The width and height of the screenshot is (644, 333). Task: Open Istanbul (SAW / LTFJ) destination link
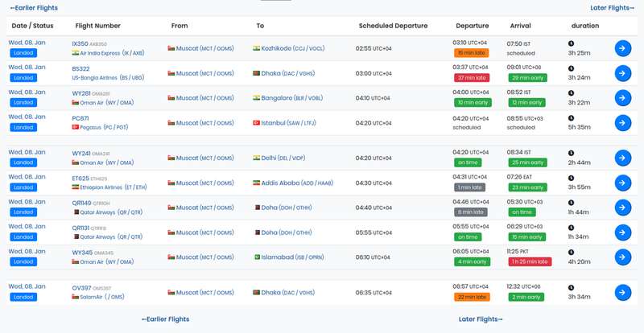(282, 123)
